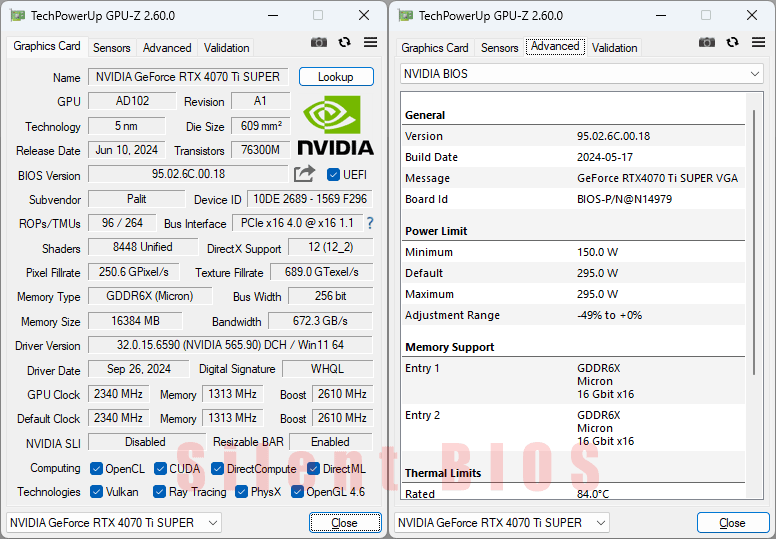The height and width of the screenshot is (539, 776).
Task: Click Close button in left window
Action: click(x=345, y=523)
